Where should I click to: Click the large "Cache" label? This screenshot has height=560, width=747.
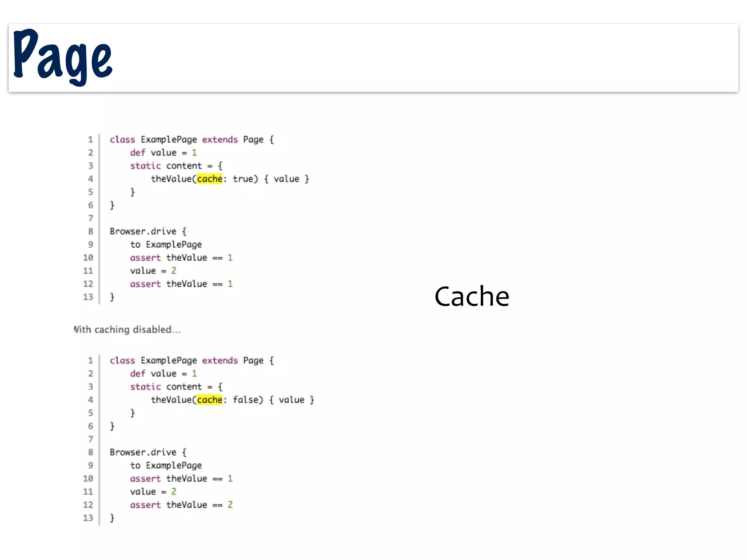point(472,296)
